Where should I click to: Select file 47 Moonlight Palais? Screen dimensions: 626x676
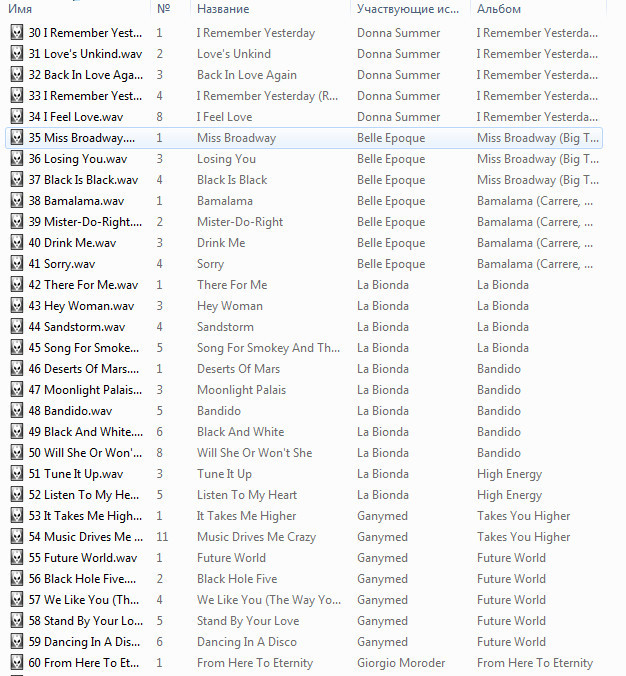(x=85, y=390)
